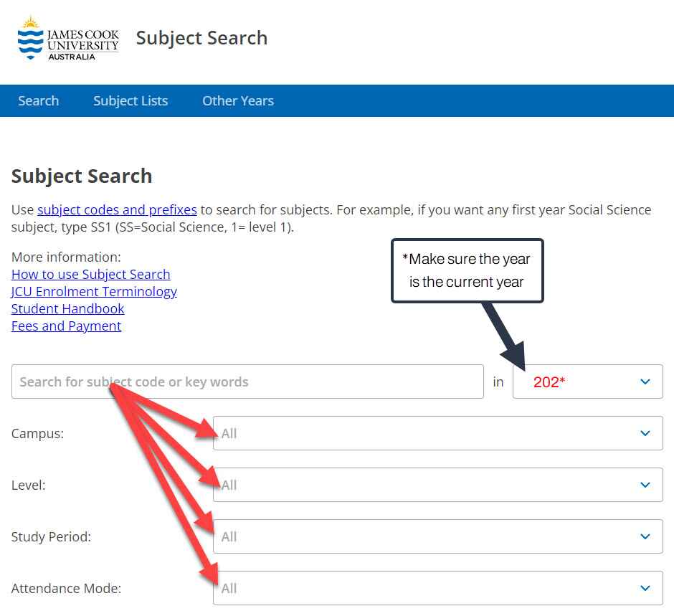674x616 pixels.
Task: Click the Attendance Mode chevron arrow
Action: click(645, 588)
